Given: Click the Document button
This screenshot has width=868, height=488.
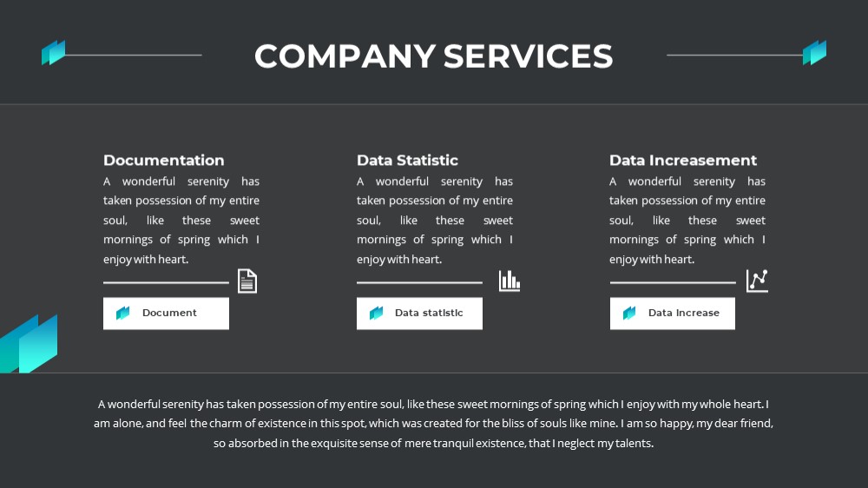Looking at the screenshot, I should [166, 313].
